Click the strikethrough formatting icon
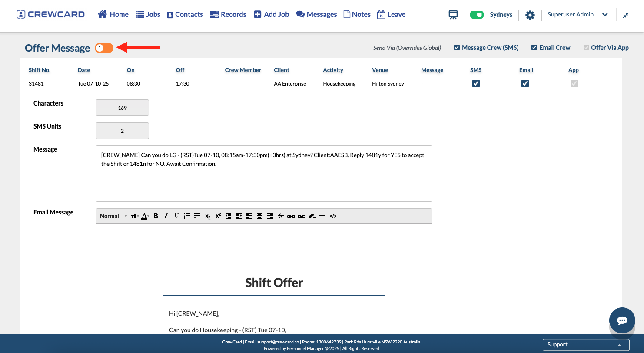Image resolution: width=644 pixels, height=353 pixels. (x=280, y=216)
